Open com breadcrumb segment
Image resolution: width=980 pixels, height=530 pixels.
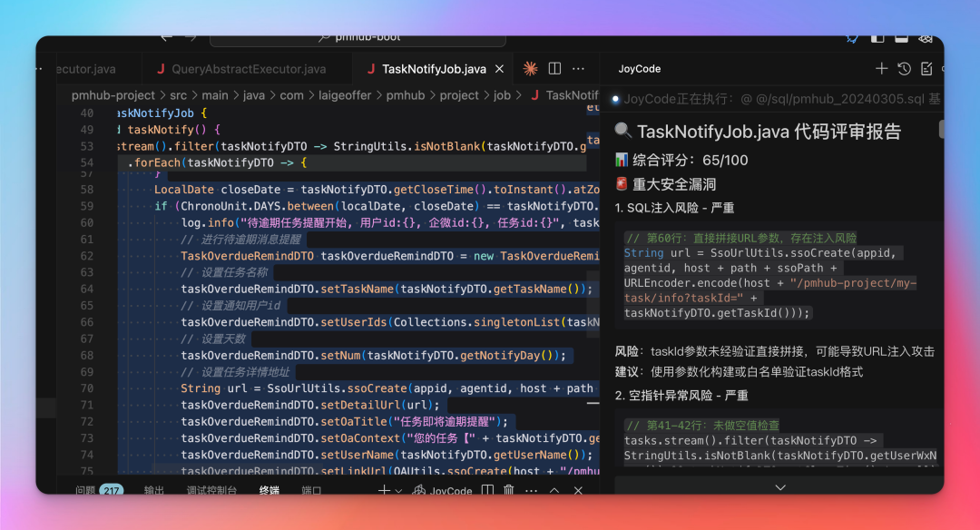click(x=291, y=95)
